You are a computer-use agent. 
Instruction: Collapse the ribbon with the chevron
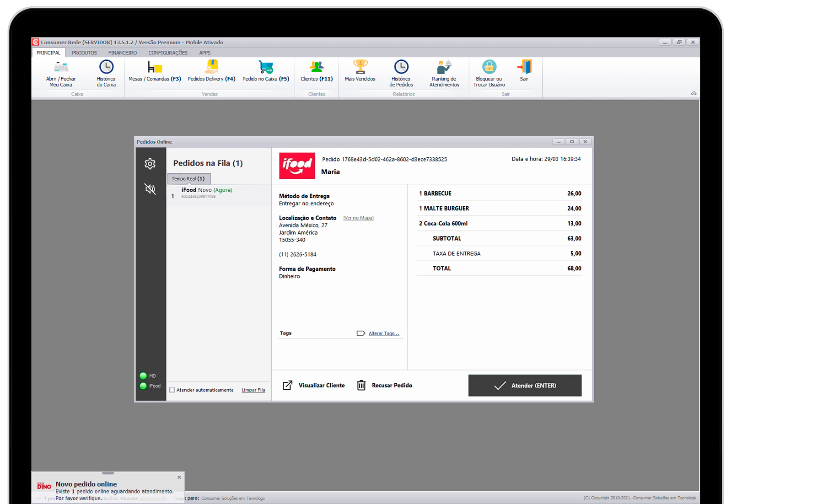click(x=694, y=93)
